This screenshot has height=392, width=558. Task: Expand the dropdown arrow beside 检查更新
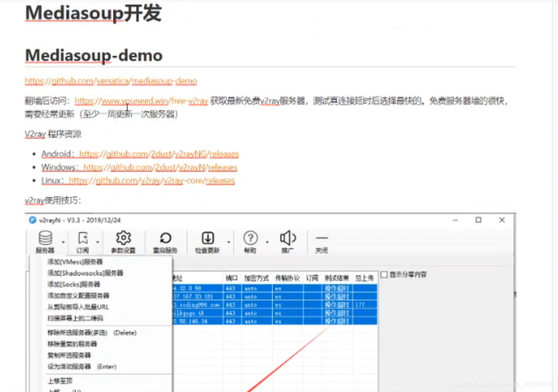pyautogui.click(x=228, y=242)
